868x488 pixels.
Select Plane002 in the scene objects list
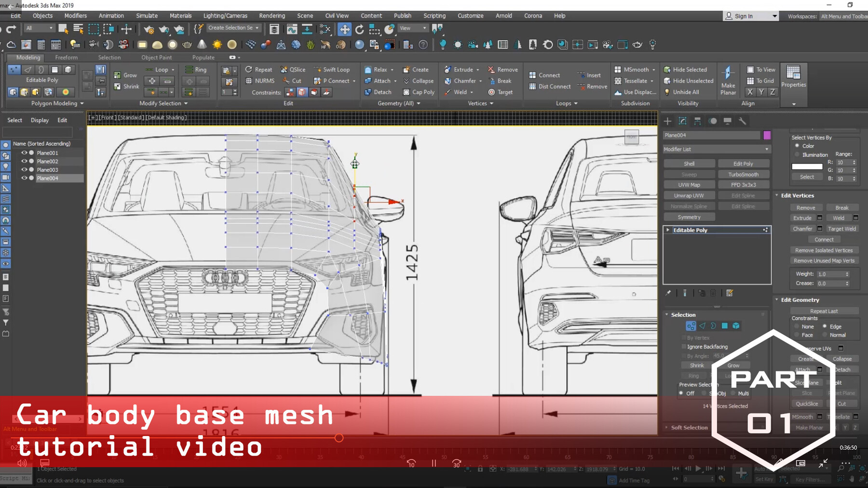click(x=47, y=161)
